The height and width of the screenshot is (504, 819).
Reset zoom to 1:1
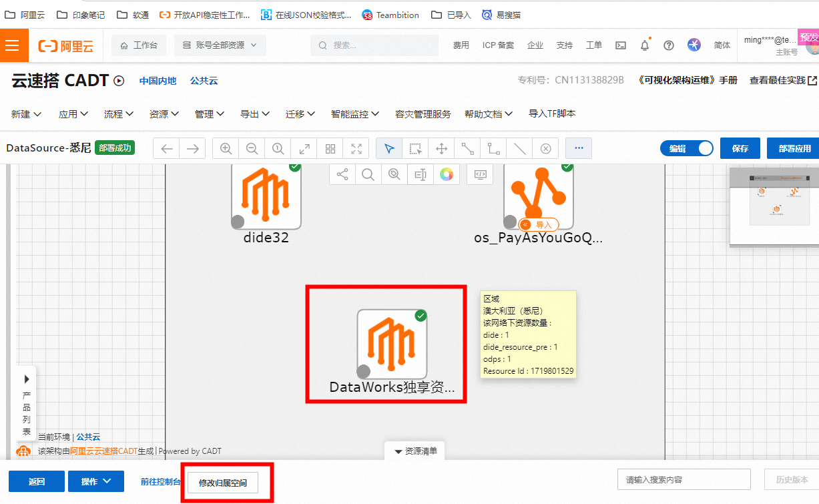[278, 148]
